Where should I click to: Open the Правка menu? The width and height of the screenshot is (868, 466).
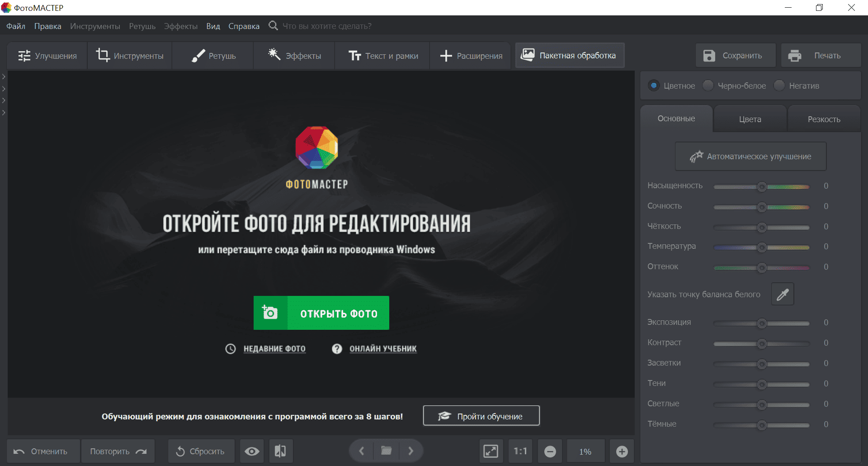[47, 26]
